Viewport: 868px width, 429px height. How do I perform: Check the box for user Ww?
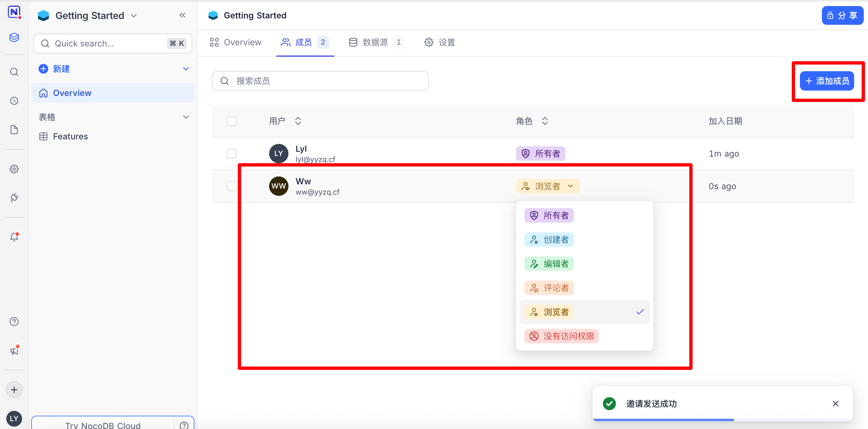click(x=231, y=186)
